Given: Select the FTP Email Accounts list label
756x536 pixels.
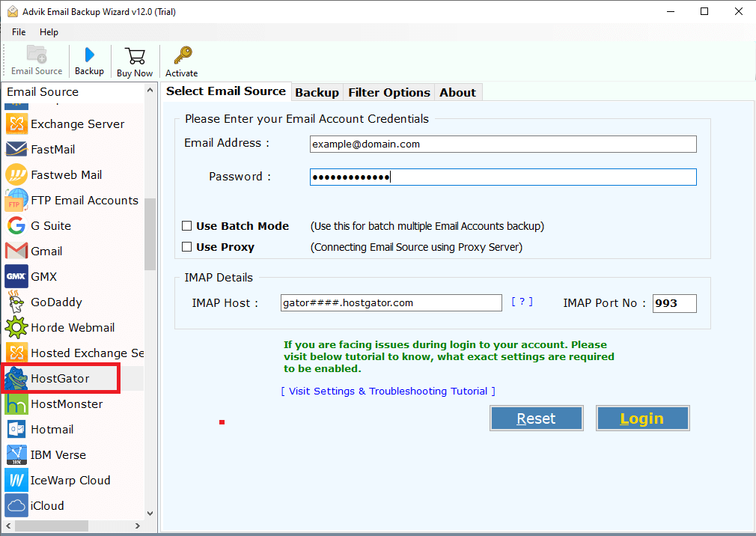Looking at the screenshot, I should [85, 200].
